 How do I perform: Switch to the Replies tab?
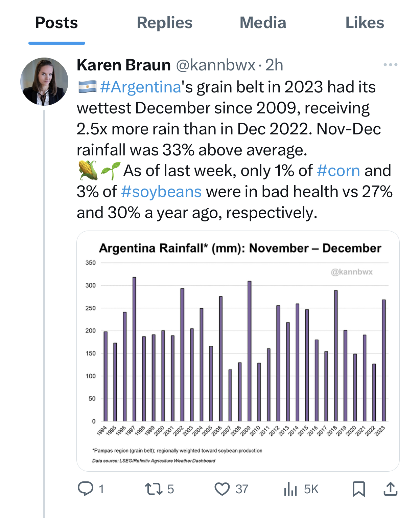click(164, 23)
